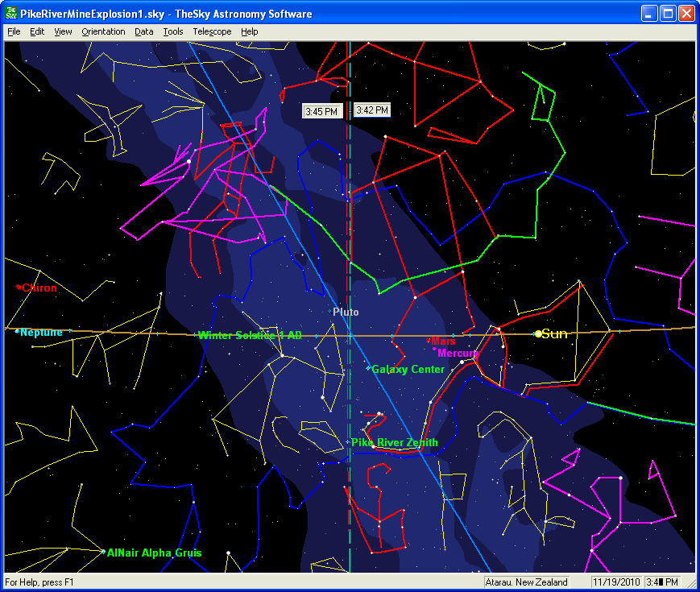The image size is (700, 592).
Task: Click the Pike River Zenith marker
Action: coord(348,442)
